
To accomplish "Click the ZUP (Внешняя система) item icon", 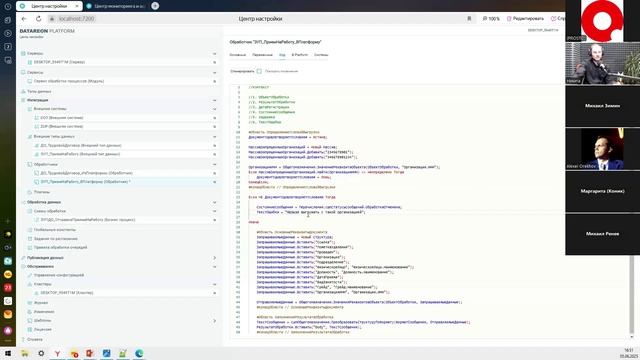I will tap(36, 127).
